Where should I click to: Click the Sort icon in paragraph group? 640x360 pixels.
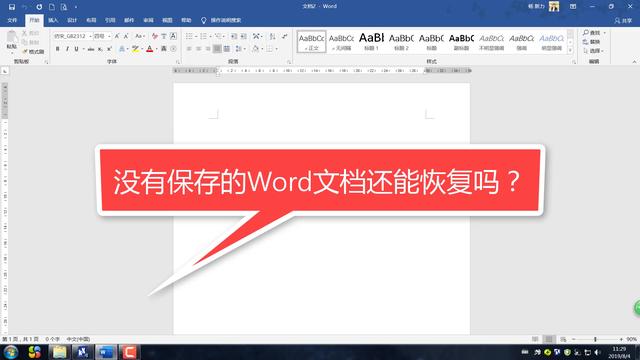(273, 36)
